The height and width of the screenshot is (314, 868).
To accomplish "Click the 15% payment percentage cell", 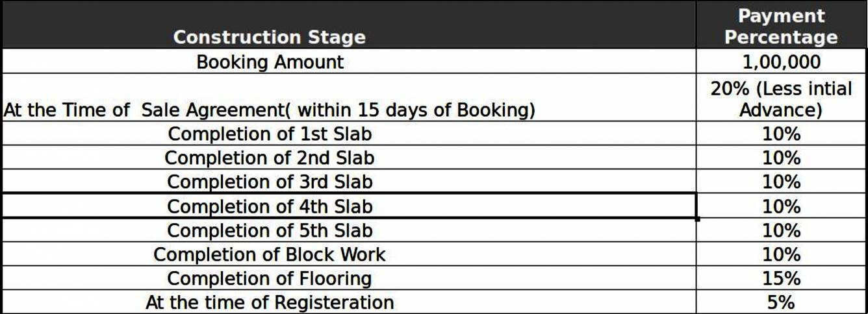I will 781,278.
